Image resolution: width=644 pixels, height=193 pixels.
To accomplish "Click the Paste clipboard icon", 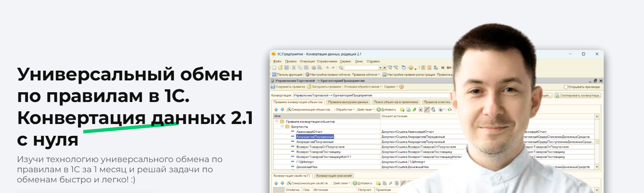I will point(306,68).
